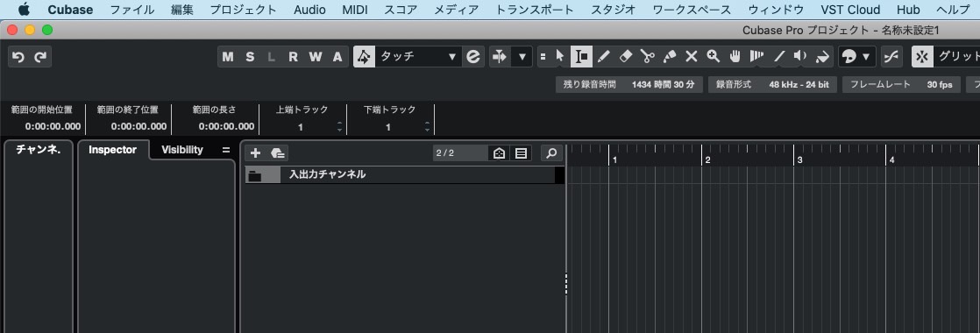The height and width of the screenshot is (333, 980).
Task: Toggle the global Solo S button
Action: [250, 57]
